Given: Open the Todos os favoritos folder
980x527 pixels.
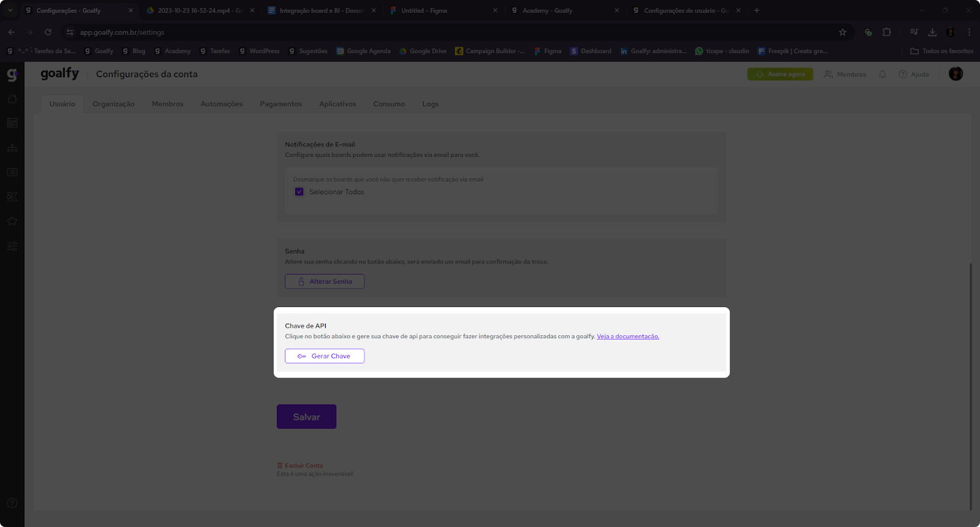Looking at the screenshot, I should [x=942, y=51].
